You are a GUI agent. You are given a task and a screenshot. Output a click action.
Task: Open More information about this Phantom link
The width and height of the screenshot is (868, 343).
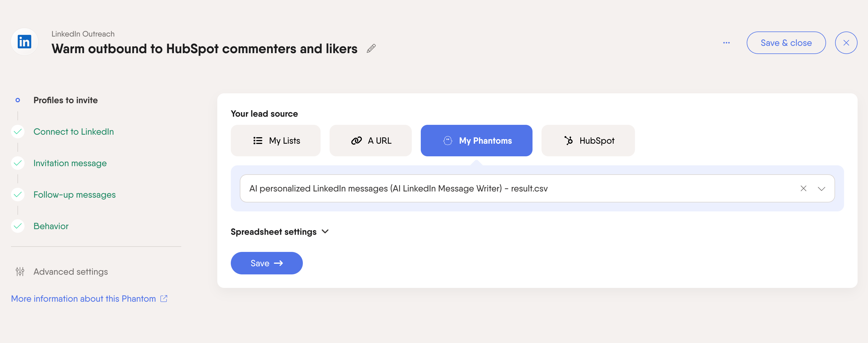click(x=89, y=299)
